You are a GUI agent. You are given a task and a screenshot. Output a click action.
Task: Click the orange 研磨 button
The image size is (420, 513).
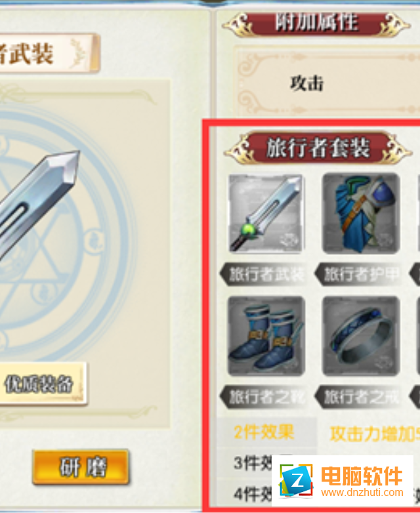[x=81, y=467]
